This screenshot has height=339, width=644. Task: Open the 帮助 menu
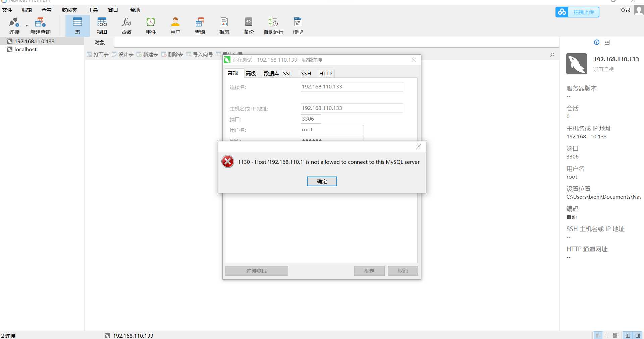click(x=135, y=10)
